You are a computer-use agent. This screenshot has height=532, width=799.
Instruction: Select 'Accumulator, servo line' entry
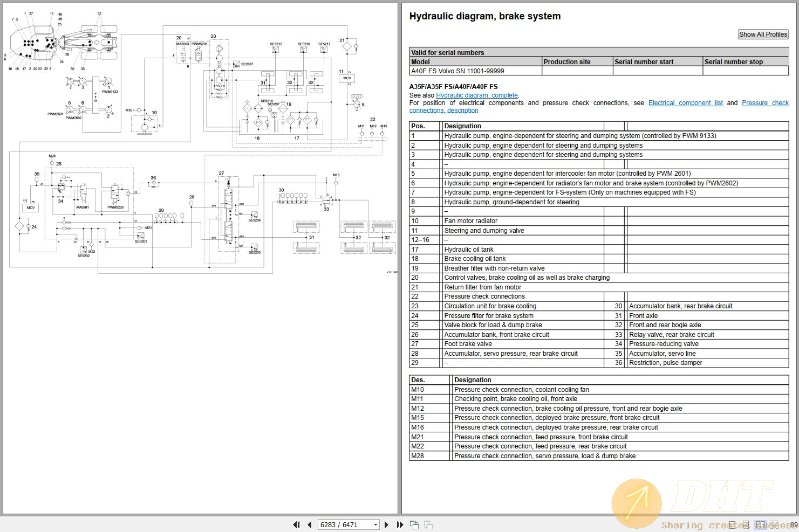tap(662, 354)
